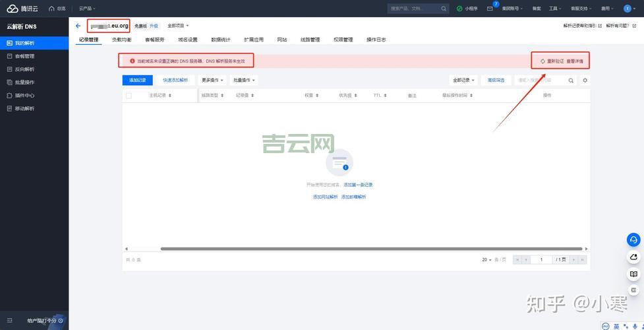Click the record search magnifier icon
This screenshot has height=330, width=644.
tap(571, 81)
